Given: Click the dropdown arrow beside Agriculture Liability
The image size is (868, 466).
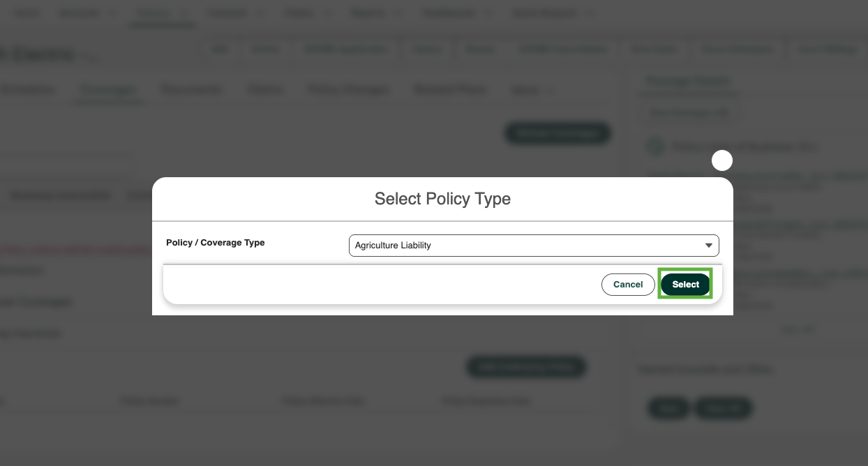Looking at the screenshot, I should 709,246.
